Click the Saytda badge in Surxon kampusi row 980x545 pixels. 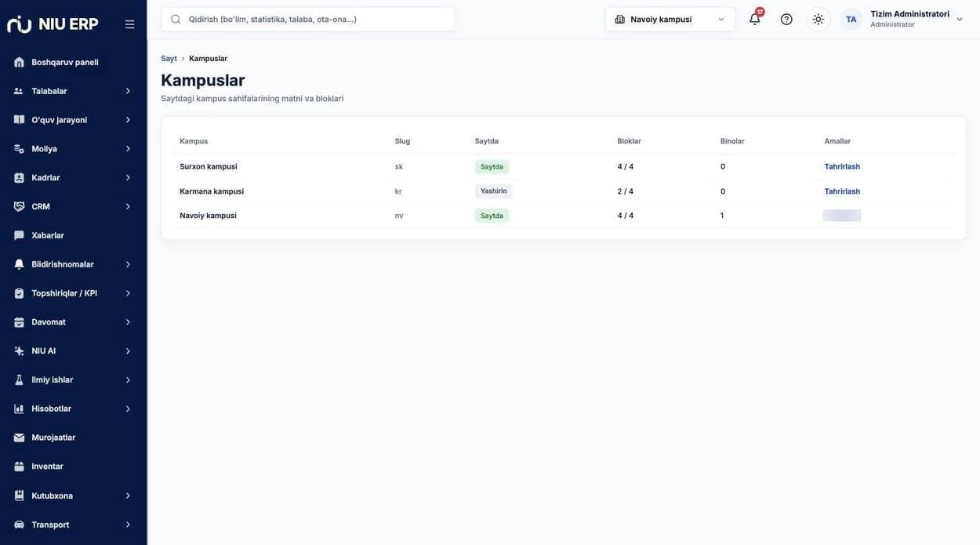pyautogui.click(x=492, y=167)
